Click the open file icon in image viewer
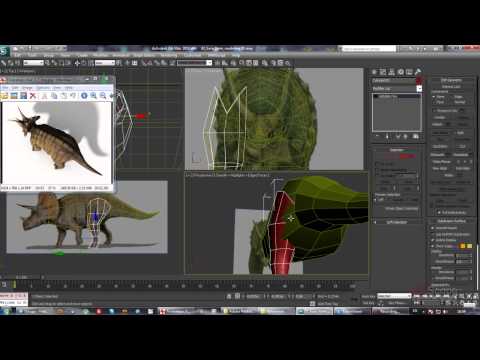 tap(4, 96)
